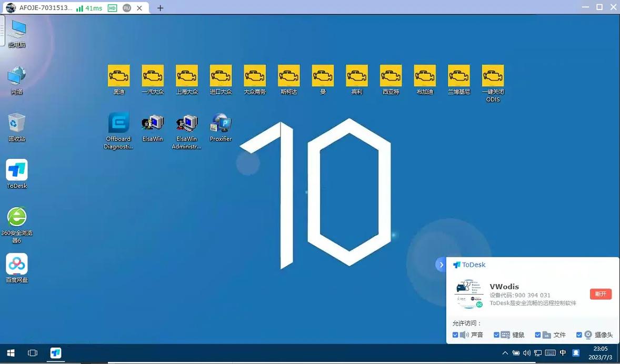Show hidden tray icons chevron
Image resolution: width=620 pixels, height=364 pixels.
pyautogui.click(x=505, y=353)
